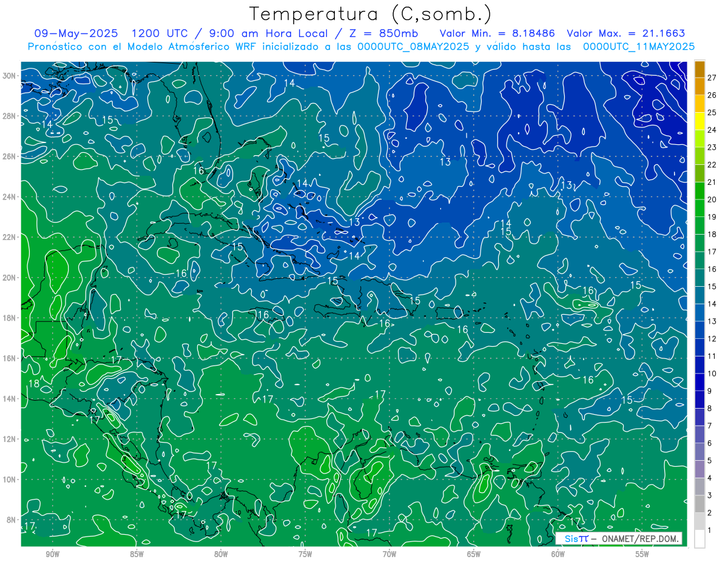Click the color scale label 8
This screenshot has width=728, height=562.
pyautogui.click(x=710, y=408)
